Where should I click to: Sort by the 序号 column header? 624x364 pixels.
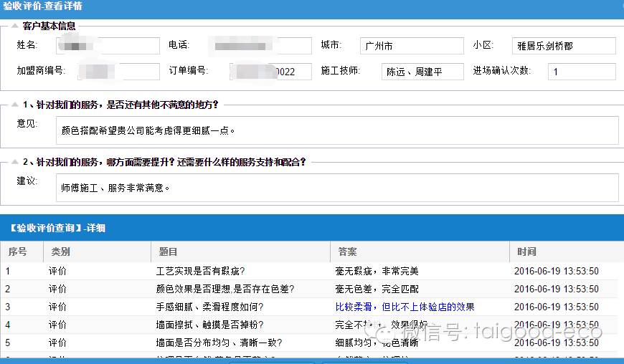[18, 252]
